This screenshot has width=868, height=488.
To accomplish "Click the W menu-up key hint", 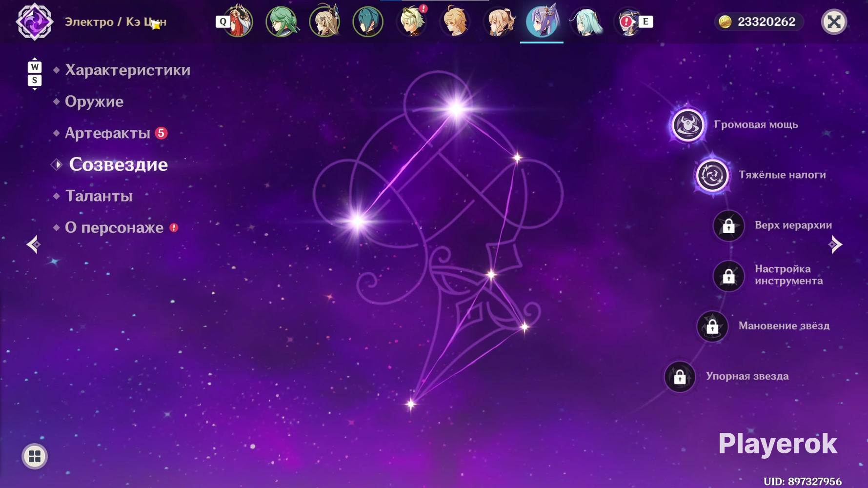I will point(34,67).
